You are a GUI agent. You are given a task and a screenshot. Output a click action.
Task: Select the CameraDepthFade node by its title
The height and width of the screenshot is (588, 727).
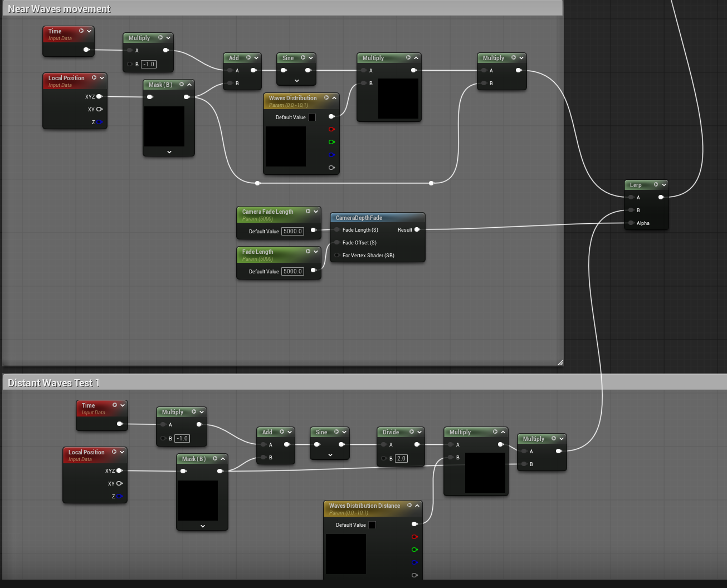pos(359,218)
